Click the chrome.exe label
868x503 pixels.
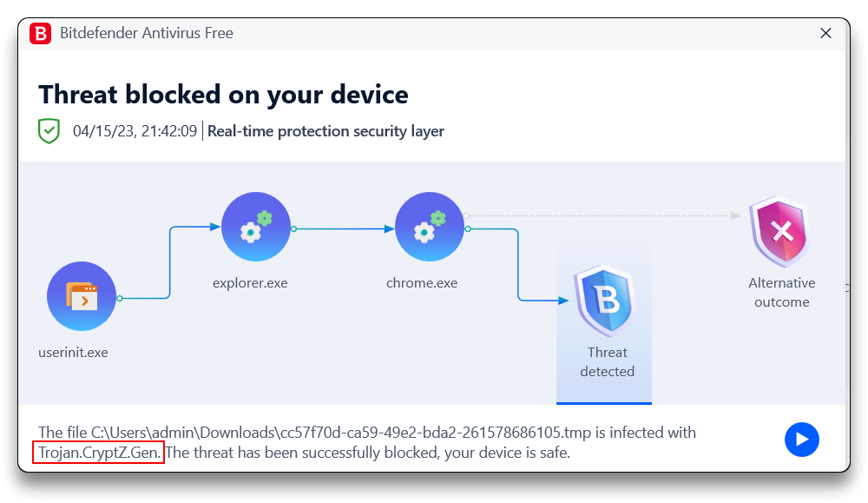tap(422, 283)
